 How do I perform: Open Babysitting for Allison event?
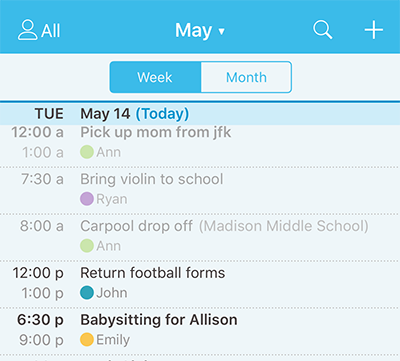(200, 331)
